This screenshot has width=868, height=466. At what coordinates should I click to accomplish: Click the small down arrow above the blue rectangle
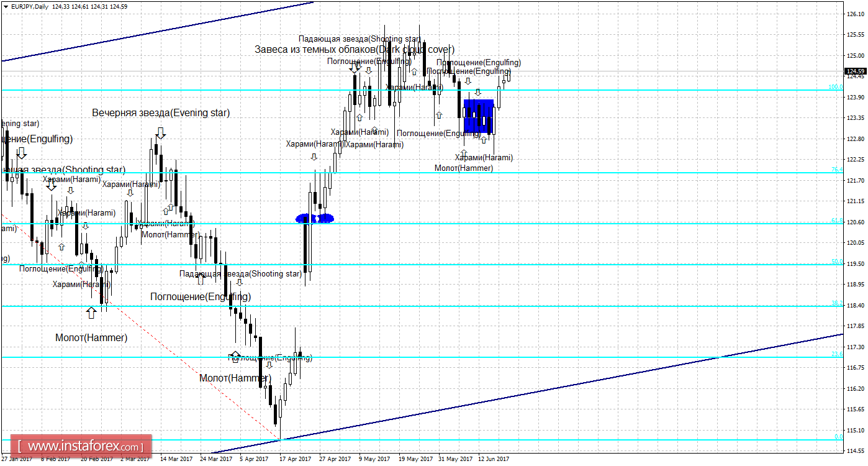click(478, 93)
